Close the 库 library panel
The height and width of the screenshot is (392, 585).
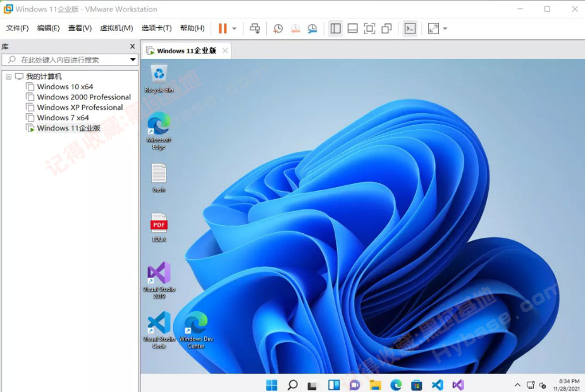click(132, 46)
